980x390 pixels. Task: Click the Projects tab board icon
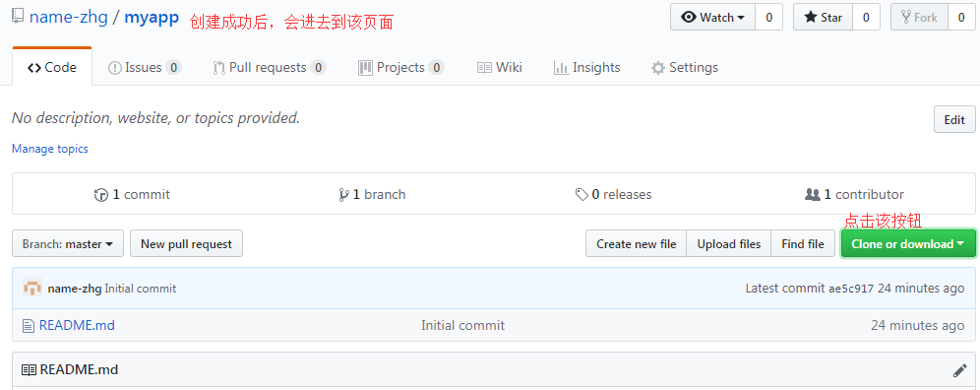click(365, 68)
